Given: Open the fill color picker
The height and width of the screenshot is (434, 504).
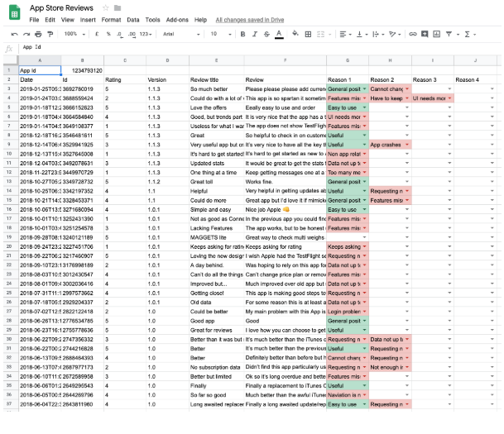Looking at the screenshot, I should click(295, 34).
